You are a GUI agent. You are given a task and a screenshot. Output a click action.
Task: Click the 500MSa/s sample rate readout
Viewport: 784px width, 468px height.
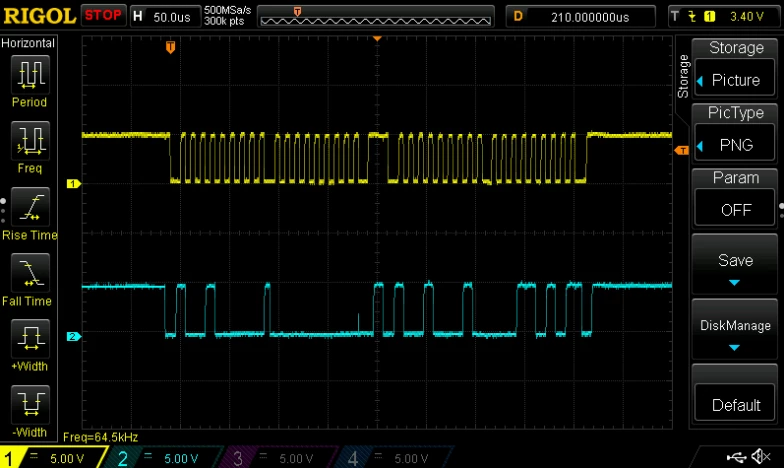pyautogui.click(x=228, y=10)
